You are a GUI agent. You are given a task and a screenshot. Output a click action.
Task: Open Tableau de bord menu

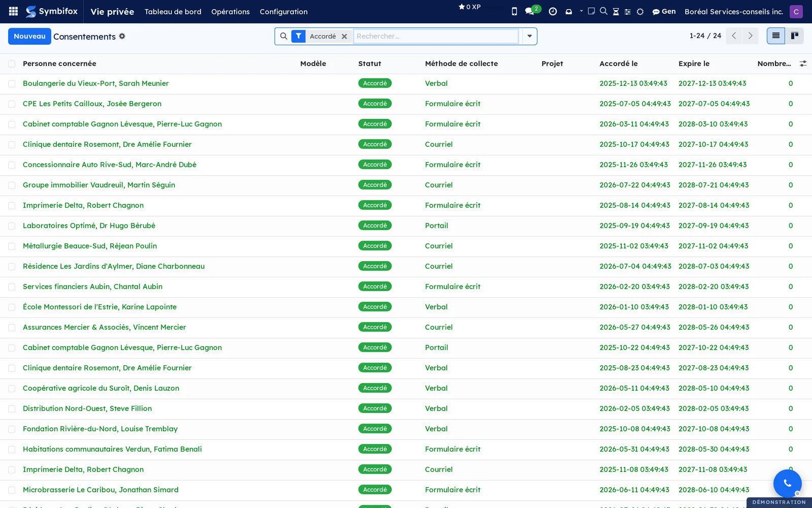(x=173, y=11)
